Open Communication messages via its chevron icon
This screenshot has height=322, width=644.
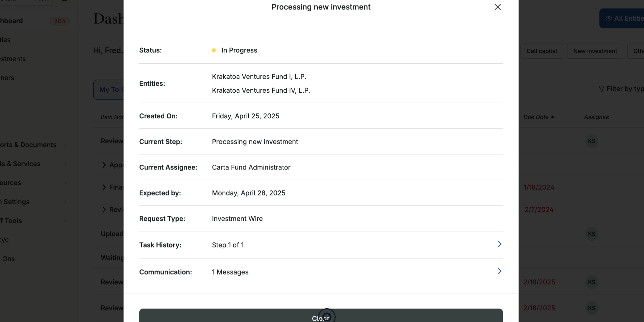(499, 271)
